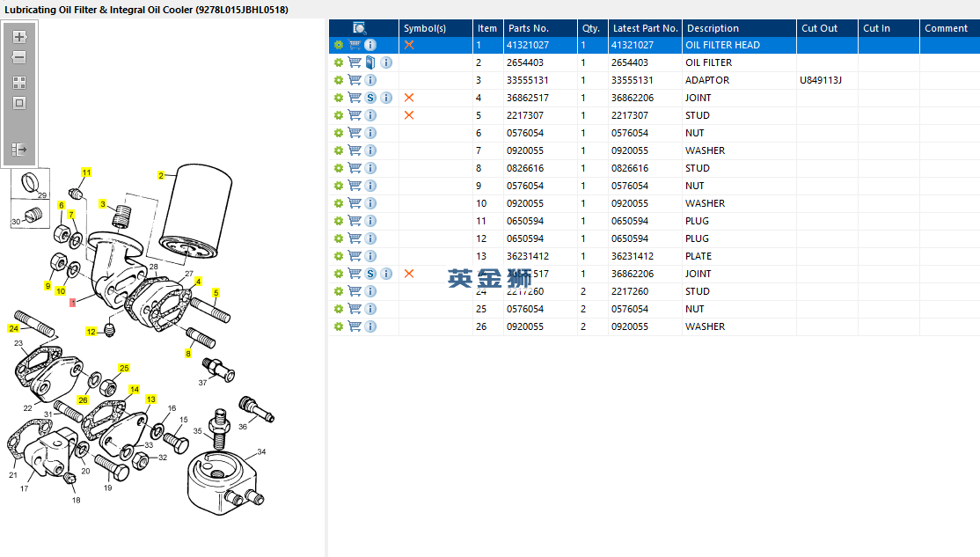The width and height of the screenshot is (980, 557).
Task: Add STUD 2217260 to cart
Action: pos(355,291)
